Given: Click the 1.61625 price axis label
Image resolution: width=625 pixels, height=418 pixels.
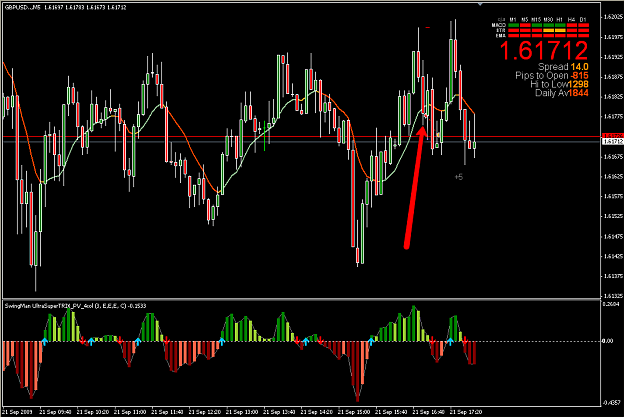Looking at the screenshot, I should 613,177.
